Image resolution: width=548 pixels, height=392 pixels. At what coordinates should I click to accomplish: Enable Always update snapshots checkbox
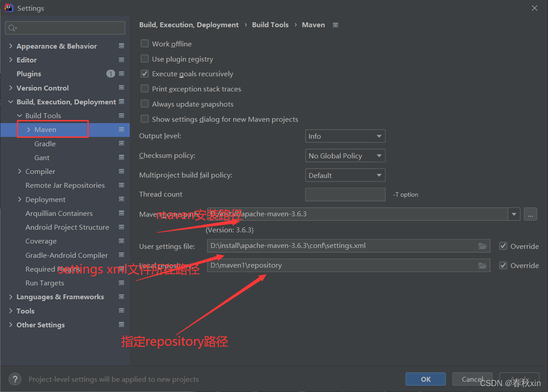pos(144,104)
